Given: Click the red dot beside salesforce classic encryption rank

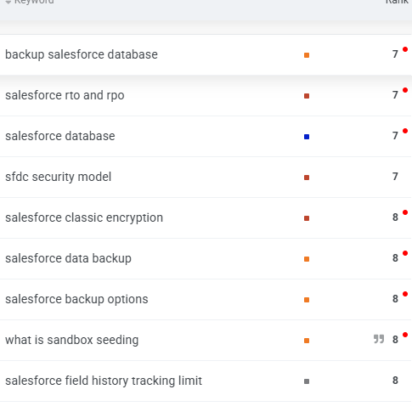Looking at the screenshot, I should pyautogui.click(x=405, y=212).
